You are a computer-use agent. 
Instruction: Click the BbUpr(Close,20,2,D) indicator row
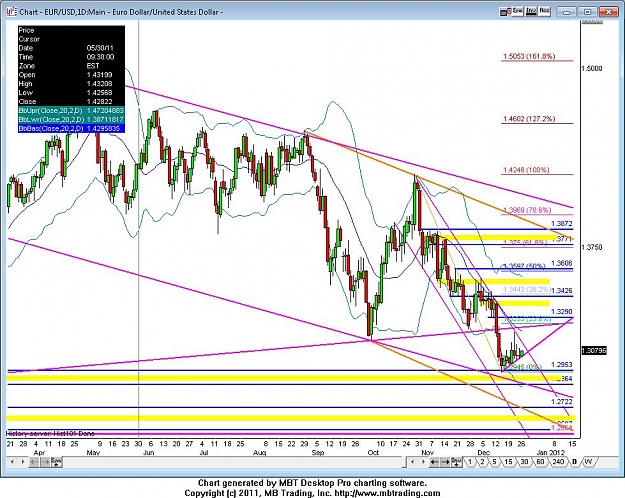point(71,110)
